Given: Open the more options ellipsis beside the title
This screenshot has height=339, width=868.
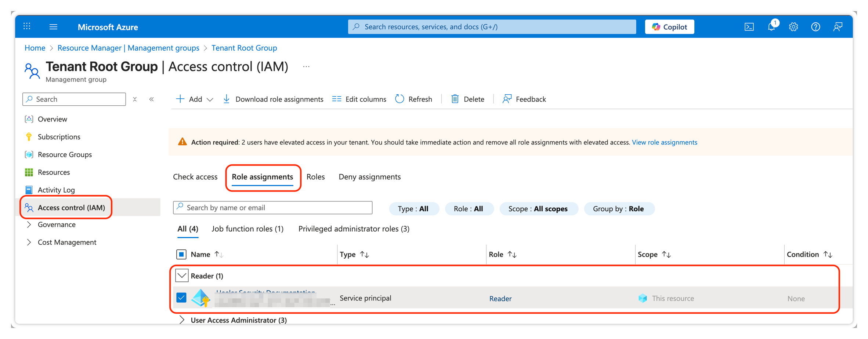Looking at the screenshot, I should click(x=306, y=67).
